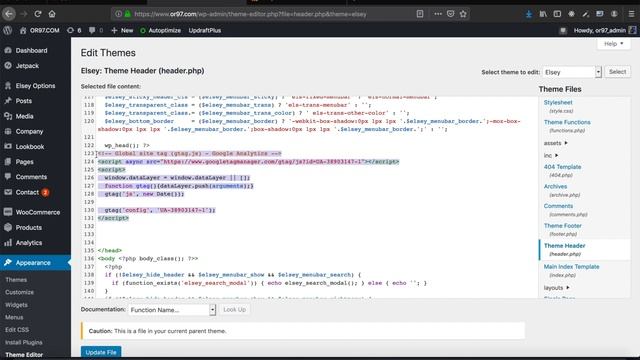Image resolution: width=640 pixels, height=360 pixels.
Task: Open 404 Template file
Action: (x=562, y=167)
